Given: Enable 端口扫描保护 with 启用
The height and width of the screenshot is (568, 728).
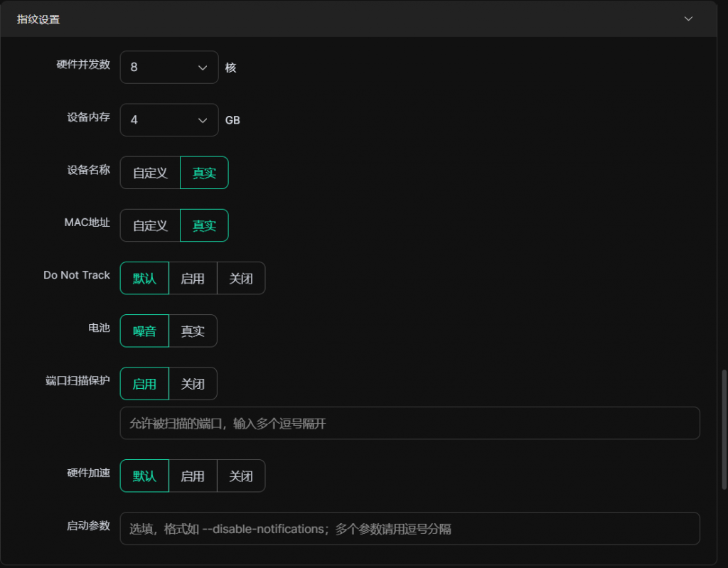Looking at the screenshot, I should click(x=144, y=384).
